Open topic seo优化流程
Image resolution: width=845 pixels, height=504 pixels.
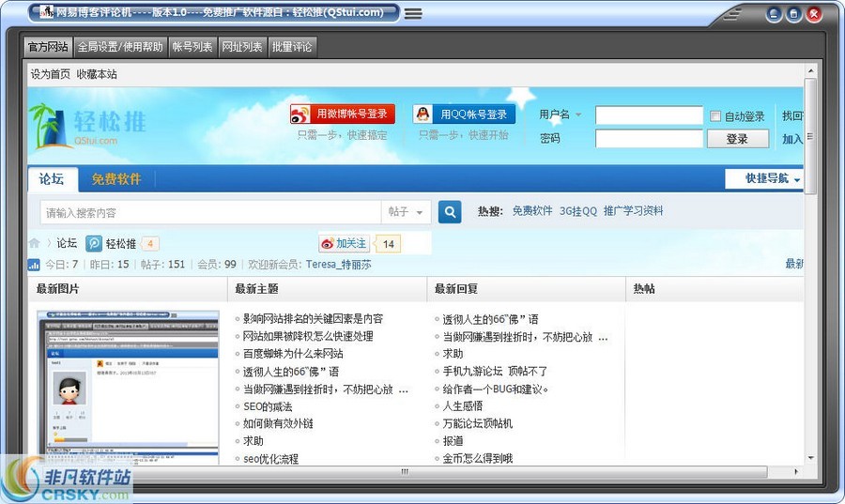(x=270, y=459)
